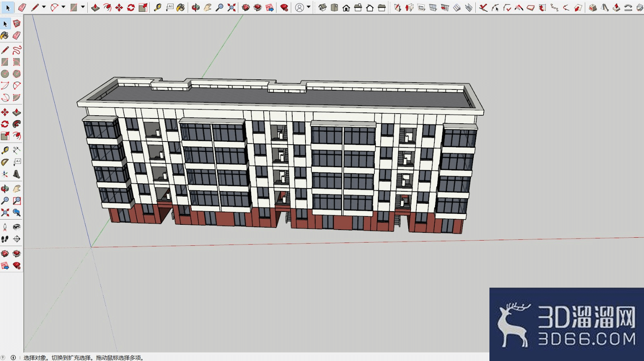Switch to Top view
This screenshot has height=361, width=644.
click(x=334, y=7)
